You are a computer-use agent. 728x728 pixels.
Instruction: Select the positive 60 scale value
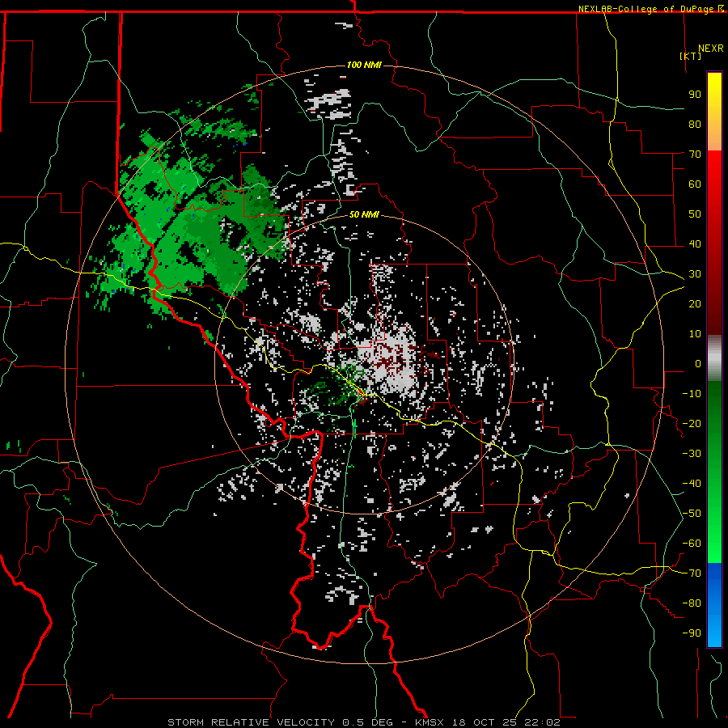pyautogui.click(x=695, y=184)
